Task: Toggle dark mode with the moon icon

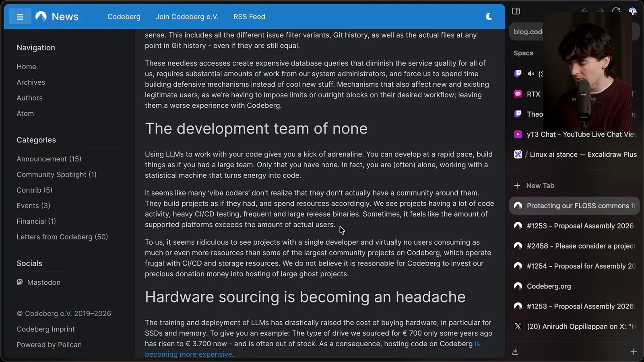Action: coord(489,16)
